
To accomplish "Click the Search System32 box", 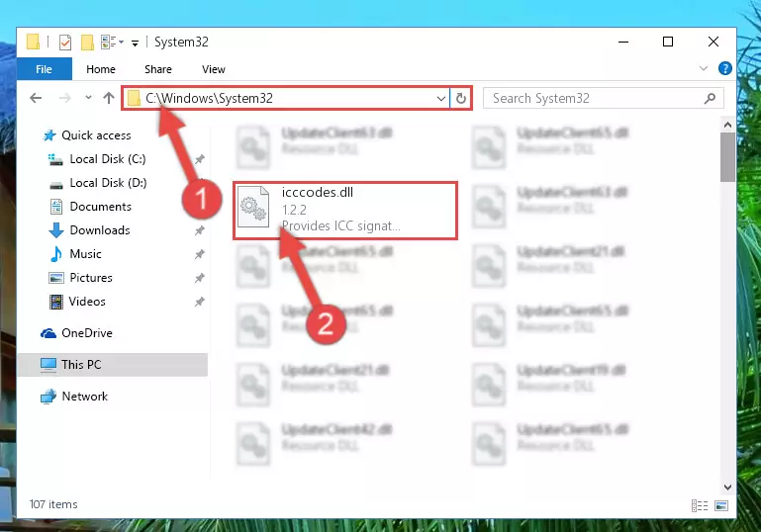I will pyautogui.click(x=604, y=99).
